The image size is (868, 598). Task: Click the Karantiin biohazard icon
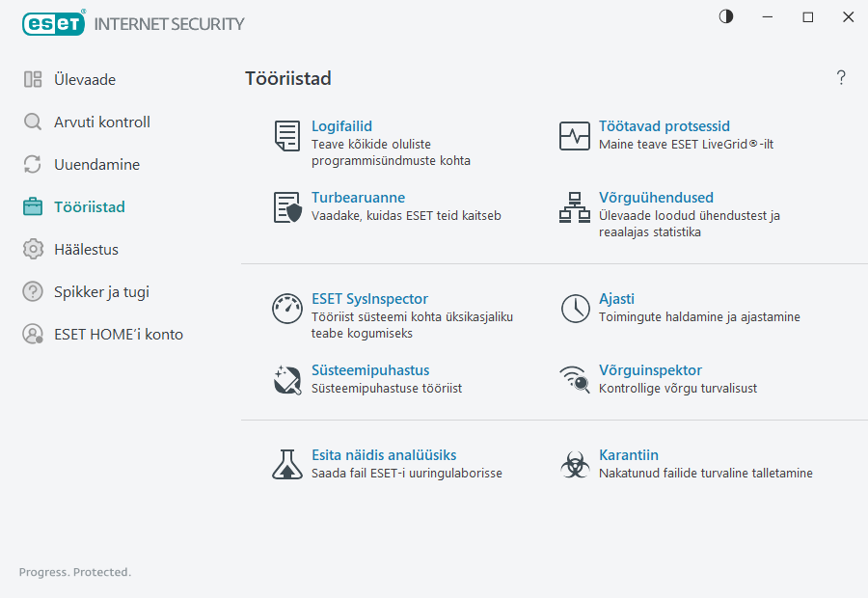tap(575, 465)
